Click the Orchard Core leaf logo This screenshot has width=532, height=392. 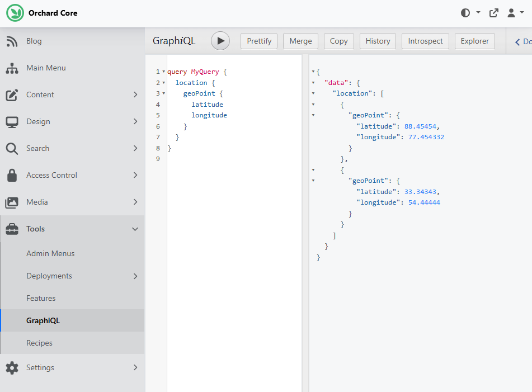(15, 13)
